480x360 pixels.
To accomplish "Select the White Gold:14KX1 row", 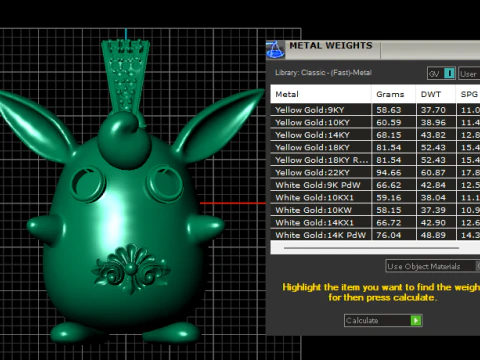I will [375, 223].
